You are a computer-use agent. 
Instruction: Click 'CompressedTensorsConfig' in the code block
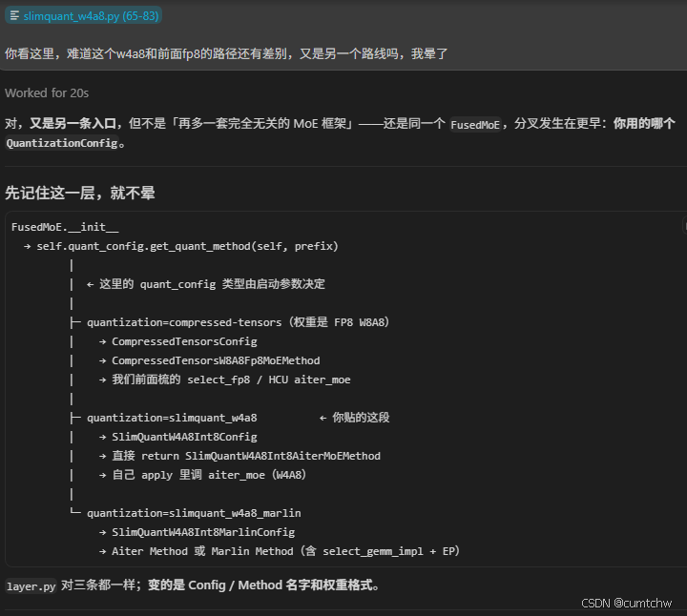184,341
